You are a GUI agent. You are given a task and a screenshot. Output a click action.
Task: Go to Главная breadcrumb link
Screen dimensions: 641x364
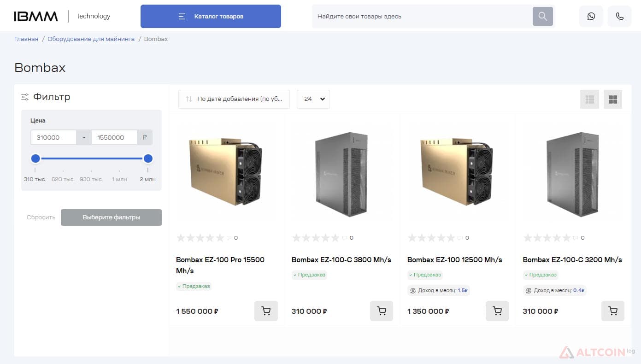(x=26, y=39)
